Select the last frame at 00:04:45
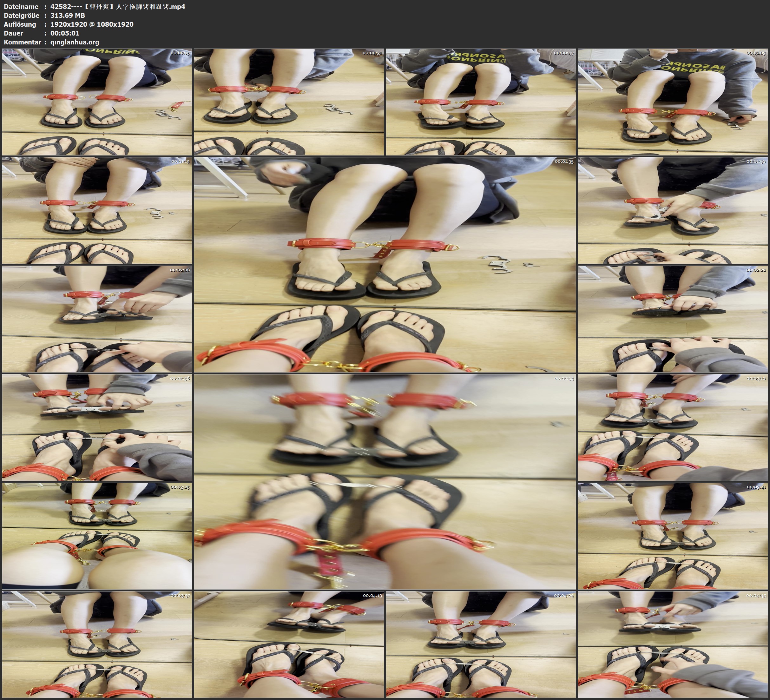The height and width of the screenshot is (700, 770). click(673, 644)
